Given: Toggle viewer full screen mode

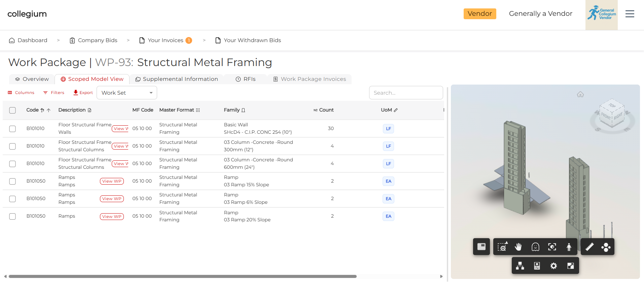Looking at the screenshot, I should pyautogui.click(x=571, y=266).
